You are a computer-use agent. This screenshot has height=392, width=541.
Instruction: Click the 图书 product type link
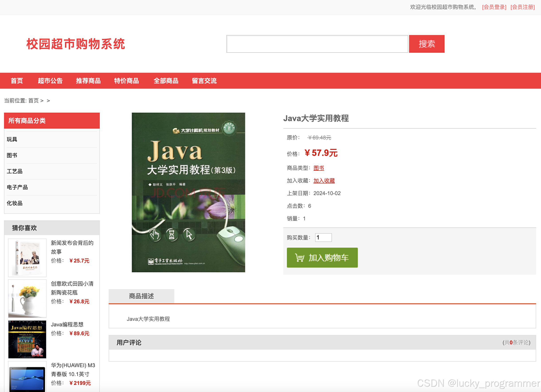click(318, 168)
